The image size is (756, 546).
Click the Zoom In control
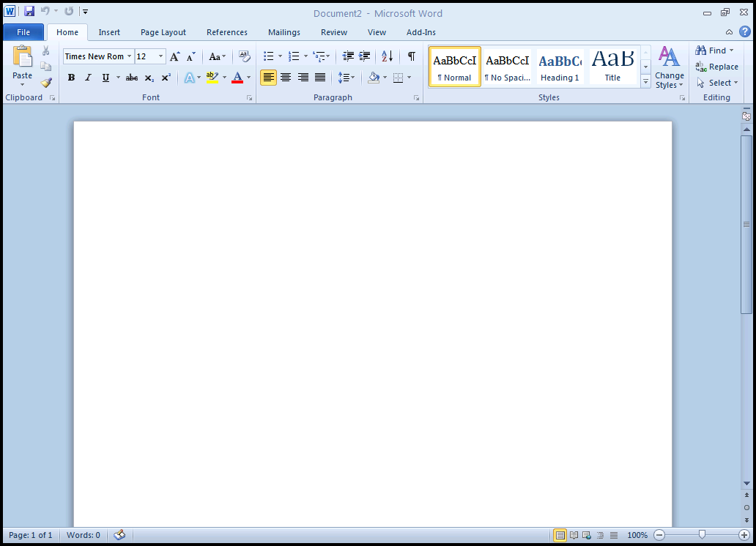pos(745,535)
